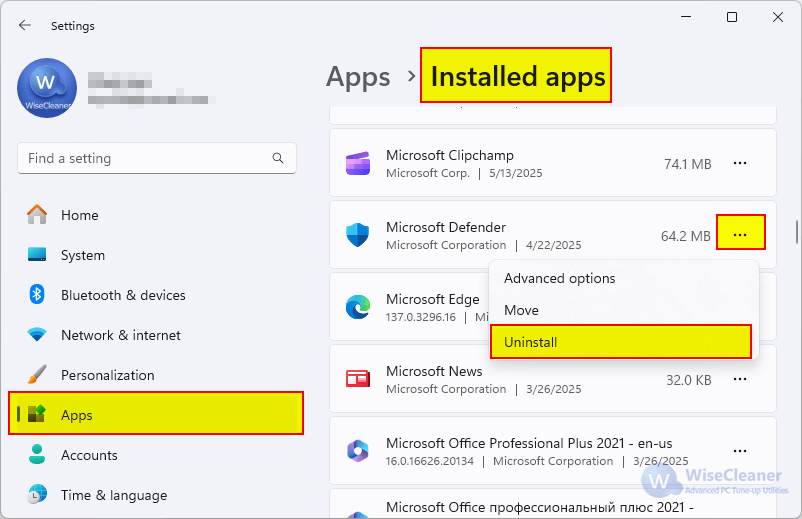Click the Apps grid icon
802x519 pixels.
pyautogui.click(x=37, y=414)
